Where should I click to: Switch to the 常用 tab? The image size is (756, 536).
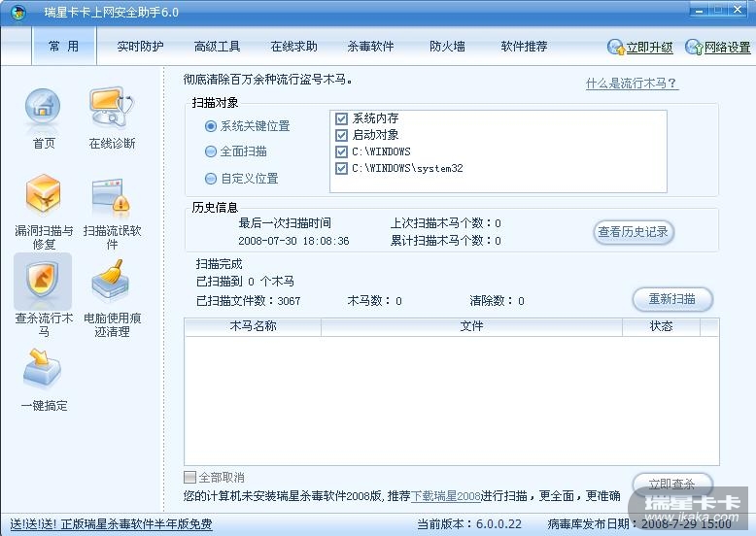tap(63, 47)
